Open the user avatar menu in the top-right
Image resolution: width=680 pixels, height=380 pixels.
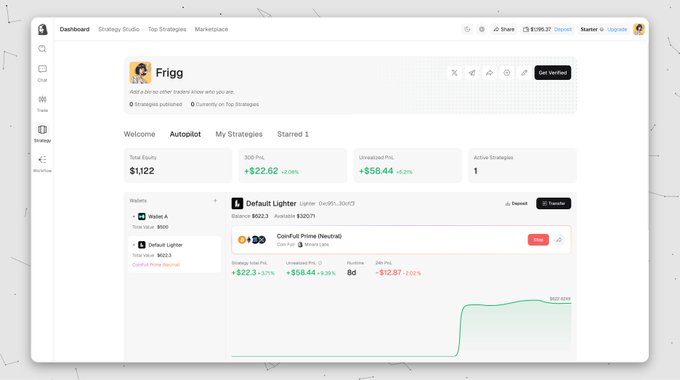[x=638, y=29]
